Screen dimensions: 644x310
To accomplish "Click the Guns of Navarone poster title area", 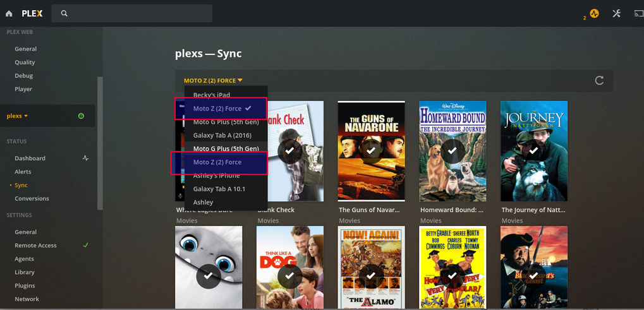I will coord(371,123).
